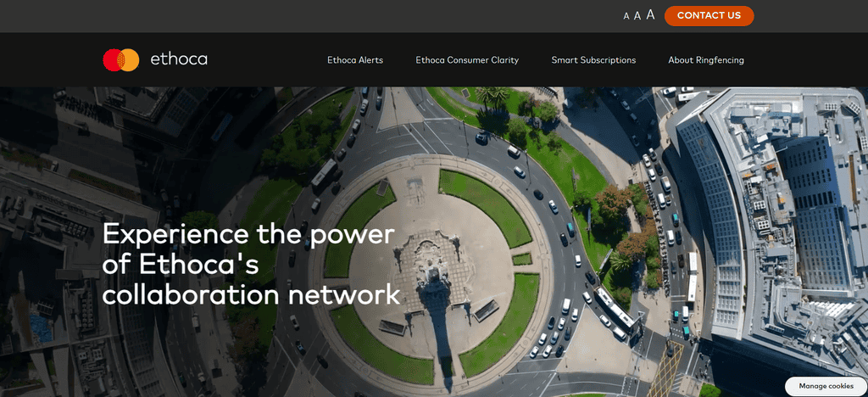Click the Mastercard Ethoca logo
Screen dimensions: 868x397
coord(155,59)
